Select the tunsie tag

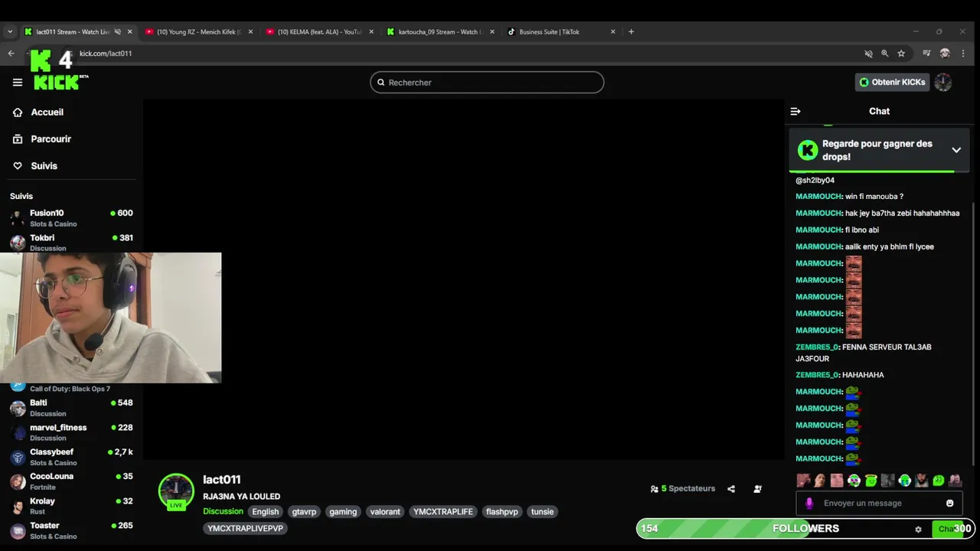(542, 511)
